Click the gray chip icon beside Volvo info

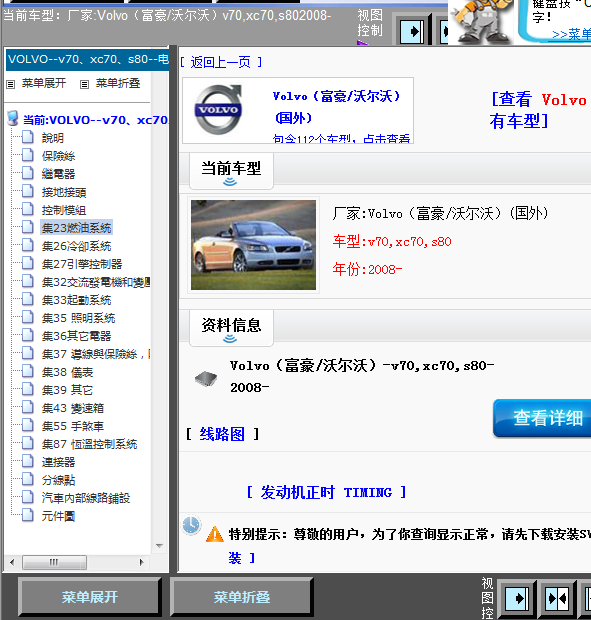206,378
